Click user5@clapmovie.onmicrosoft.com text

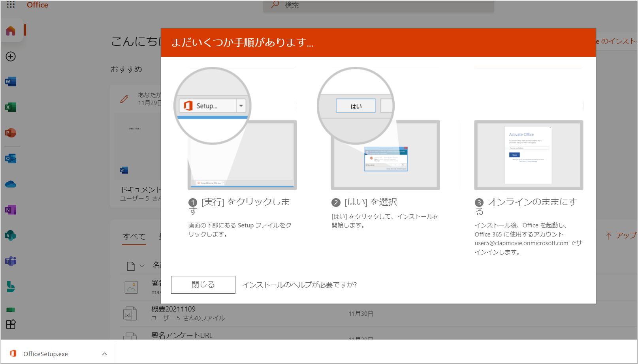pos(521,243)
